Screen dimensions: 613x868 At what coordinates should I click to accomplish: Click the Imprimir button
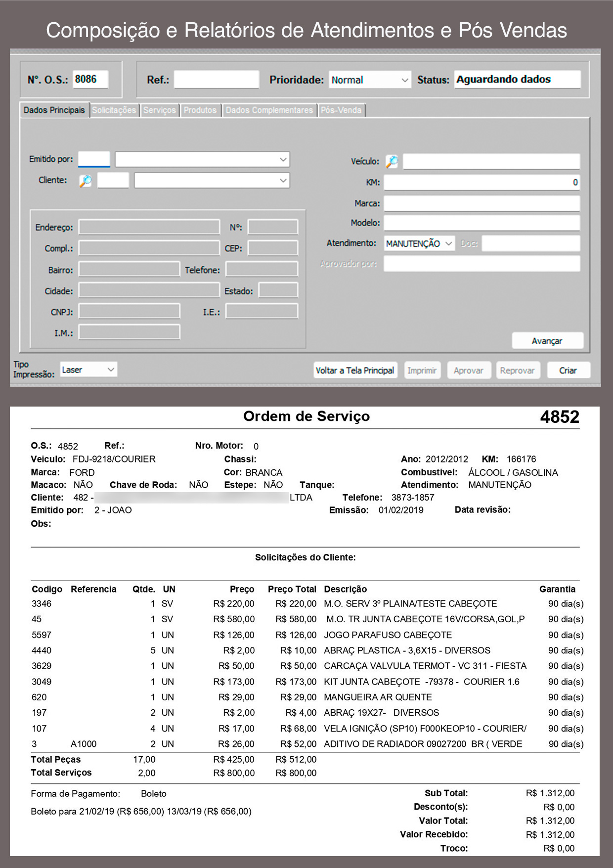tap(422, 370)
